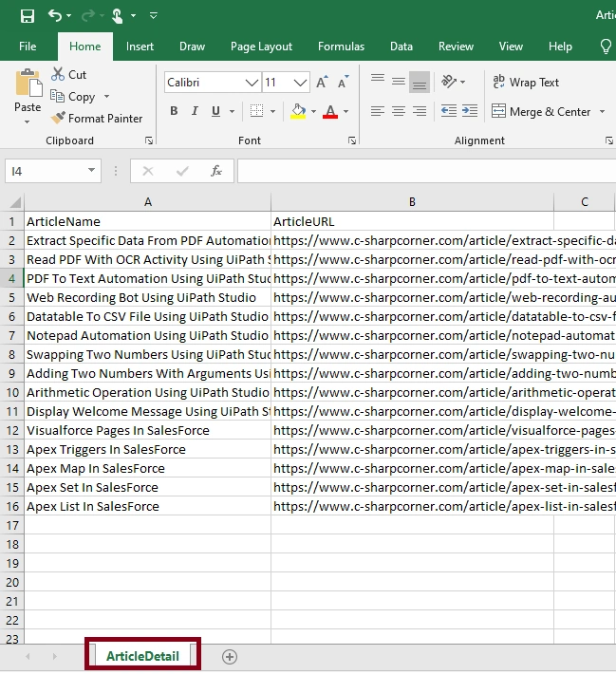Open the Name Box dropdown arrow
The image size is (616, 674).
click(x=91, y=171)
